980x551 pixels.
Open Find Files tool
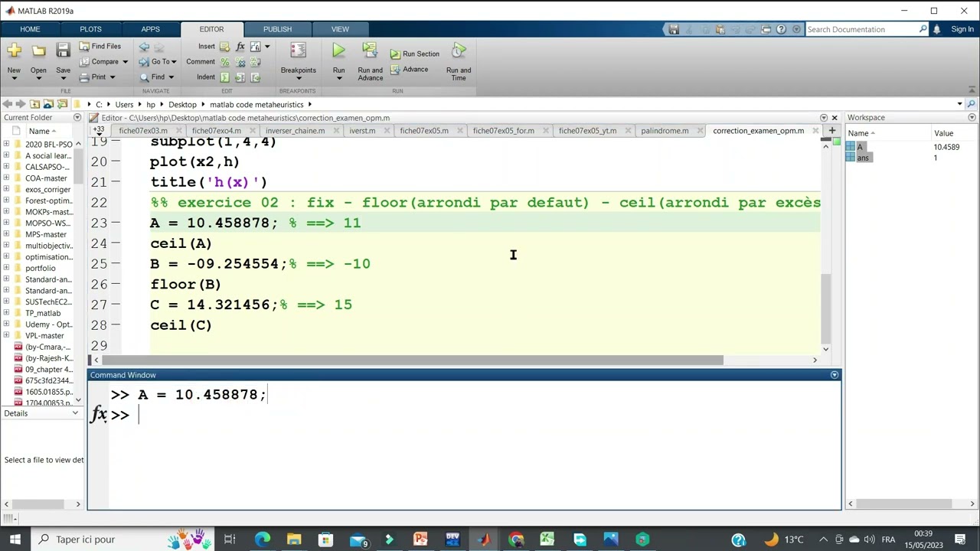(x=100, y=47)
